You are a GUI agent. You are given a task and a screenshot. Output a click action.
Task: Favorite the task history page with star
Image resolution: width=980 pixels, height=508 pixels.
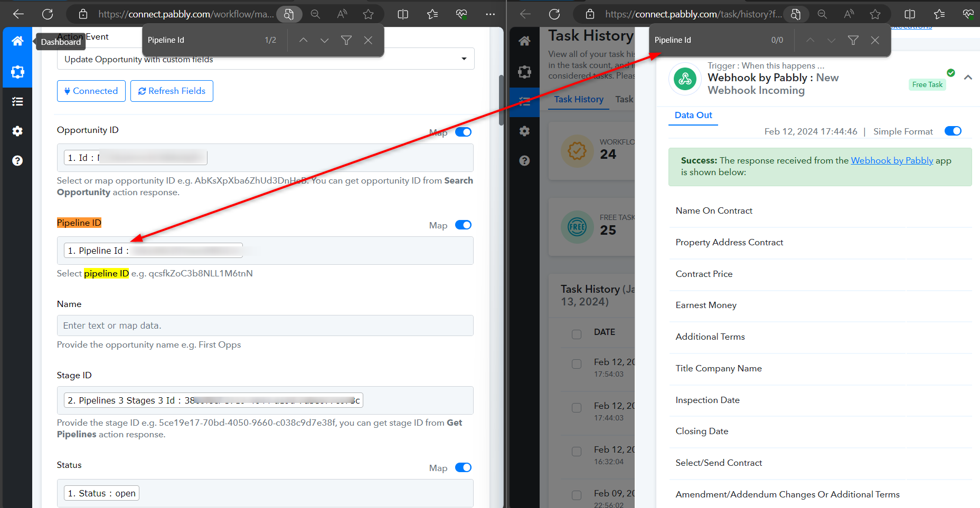875,14
